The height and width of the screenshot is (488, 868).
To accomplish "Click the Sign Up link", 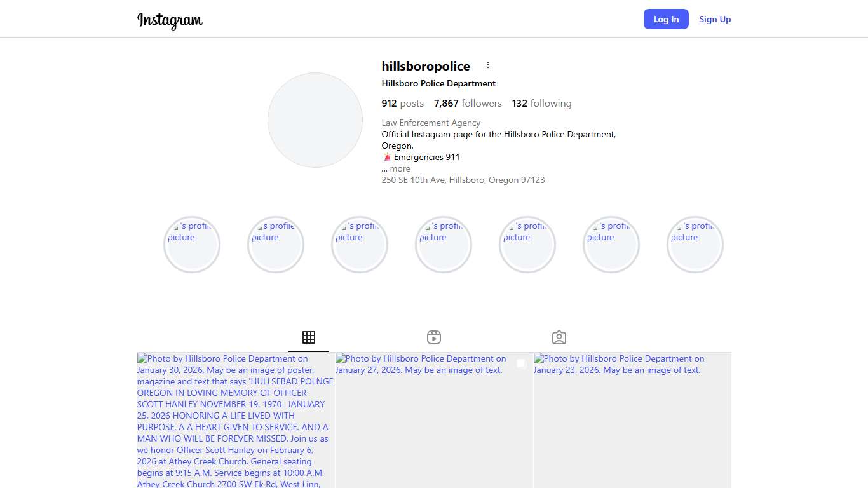I will click(715, 19).
